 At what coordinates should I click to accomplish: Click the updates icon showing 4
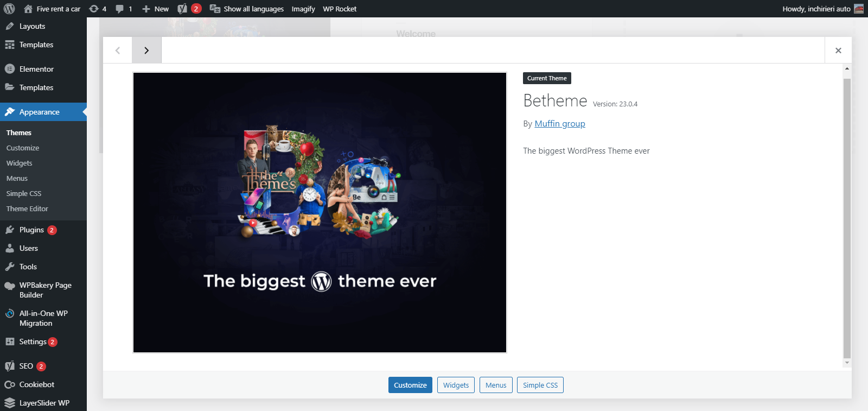pos(98,9)
